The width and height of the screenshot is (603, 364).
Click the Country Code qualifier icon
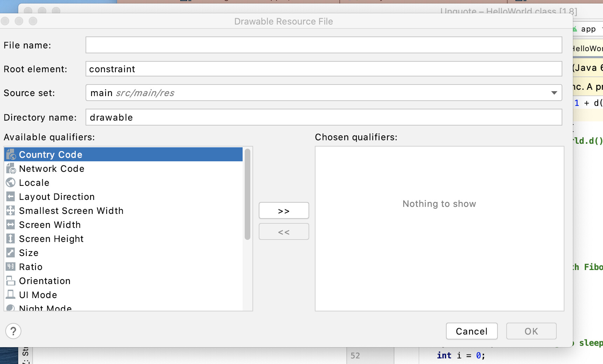[11, 155]
